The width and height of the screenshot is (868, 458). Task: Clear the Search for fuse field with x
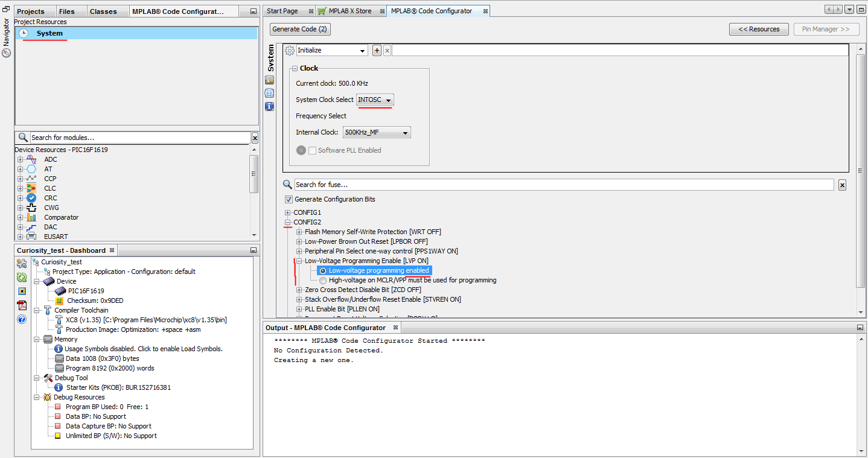pos(842,185)
